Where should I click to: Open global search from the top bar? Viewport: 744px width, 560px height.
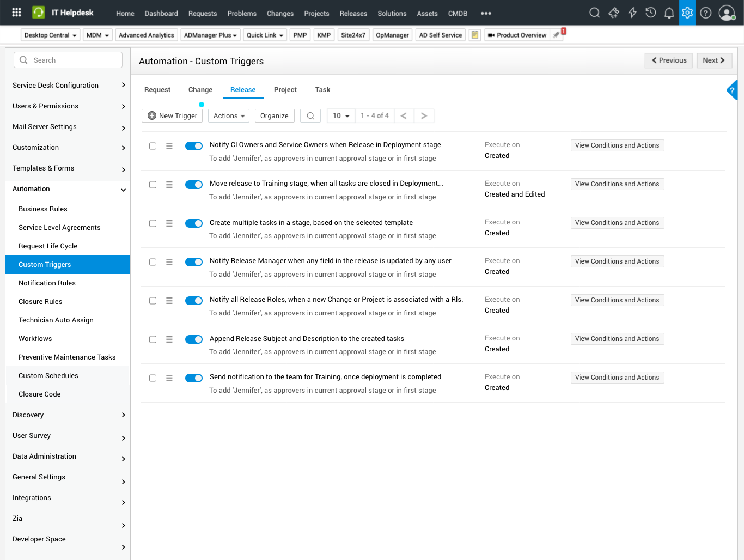pyautogui.click(x=594, y=12)
